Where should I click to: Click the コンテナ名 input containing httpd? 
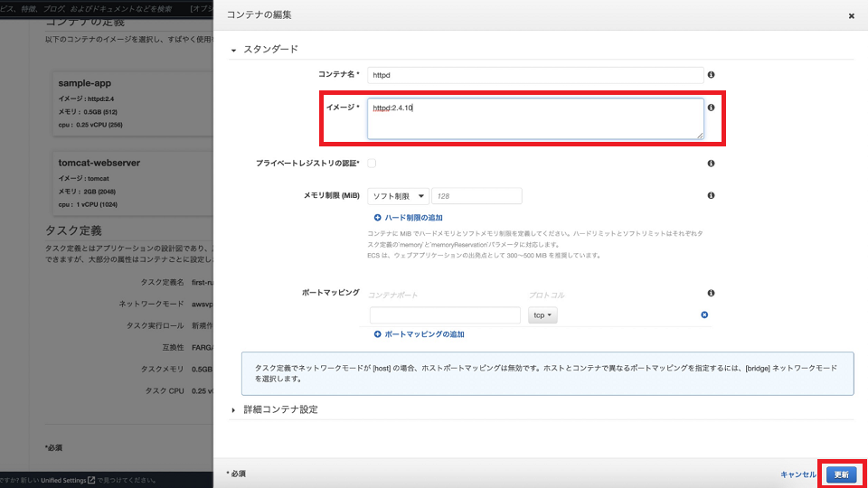click(535, 75)
